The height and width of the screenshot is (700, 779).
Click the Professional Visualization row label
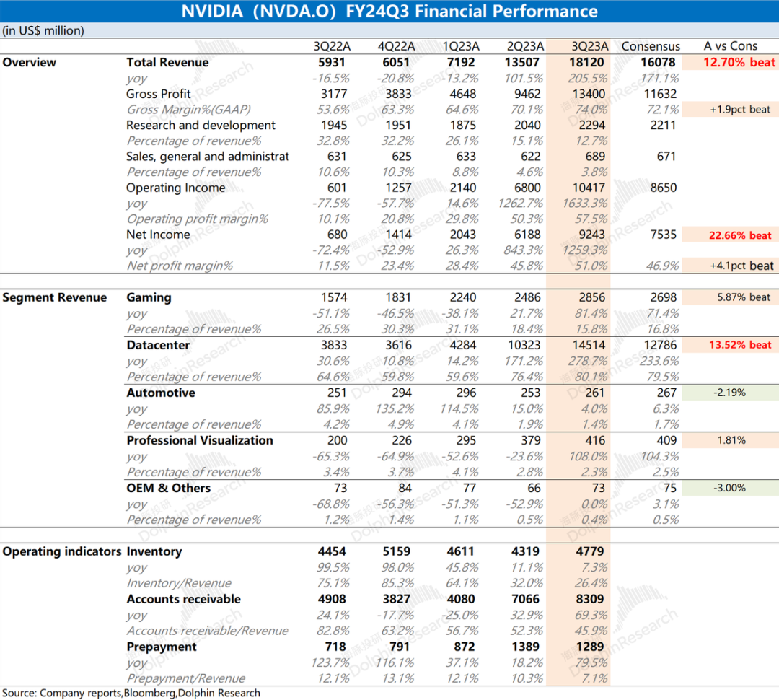tap(200, 441)
